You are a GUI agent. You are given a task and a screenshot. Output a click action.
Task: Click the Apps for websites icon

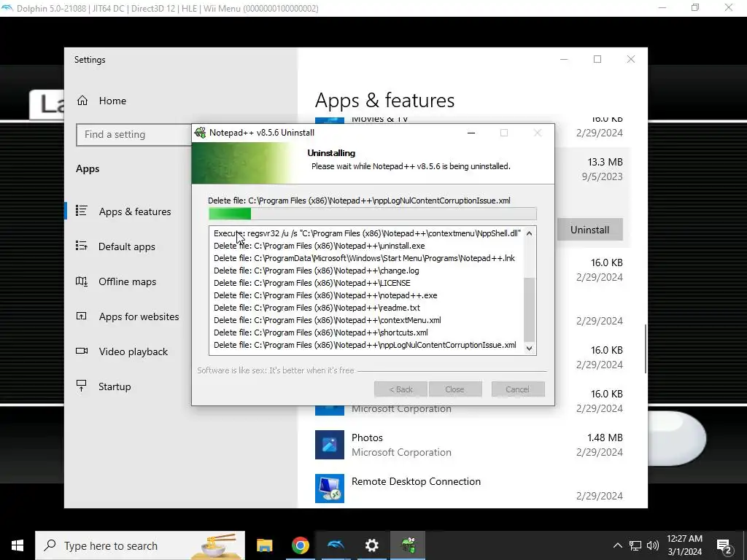pyautogui.click(x=82, y=316)
